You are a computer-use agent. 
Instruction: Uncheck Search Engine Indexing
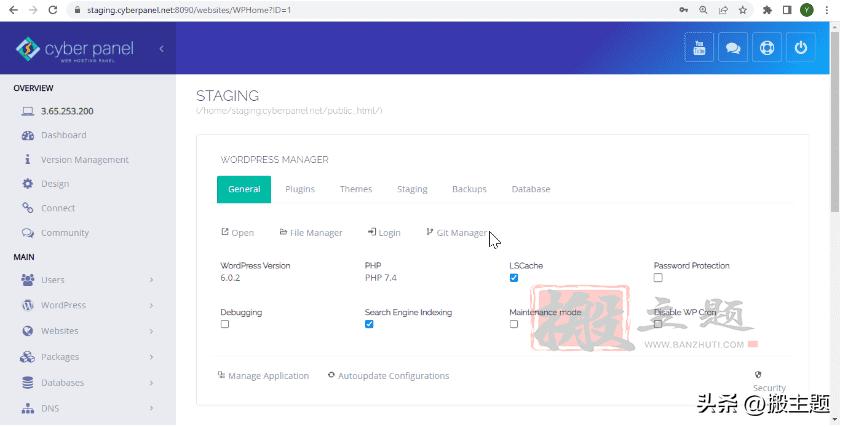click(369, 324)
